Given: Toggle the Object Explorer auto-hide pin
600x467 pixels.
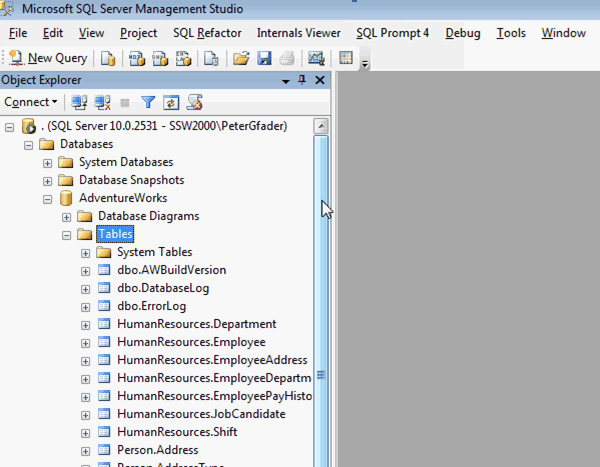Looking at the screenshot, I should point(302,80).
